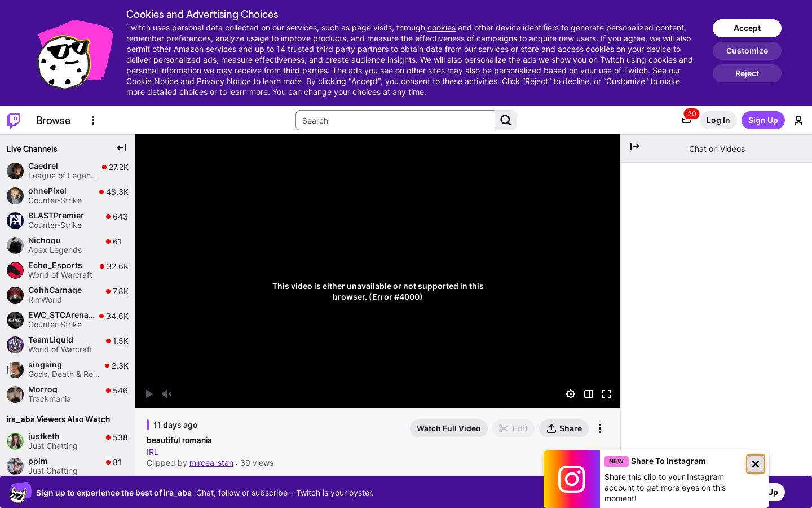Click the Log In button

[718, 120]
